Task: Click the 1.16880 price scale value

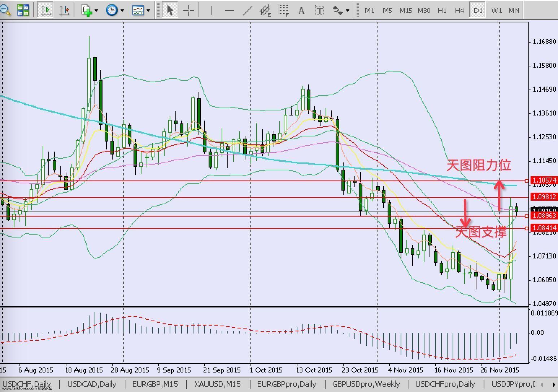Action: click(x=544, y=42)
